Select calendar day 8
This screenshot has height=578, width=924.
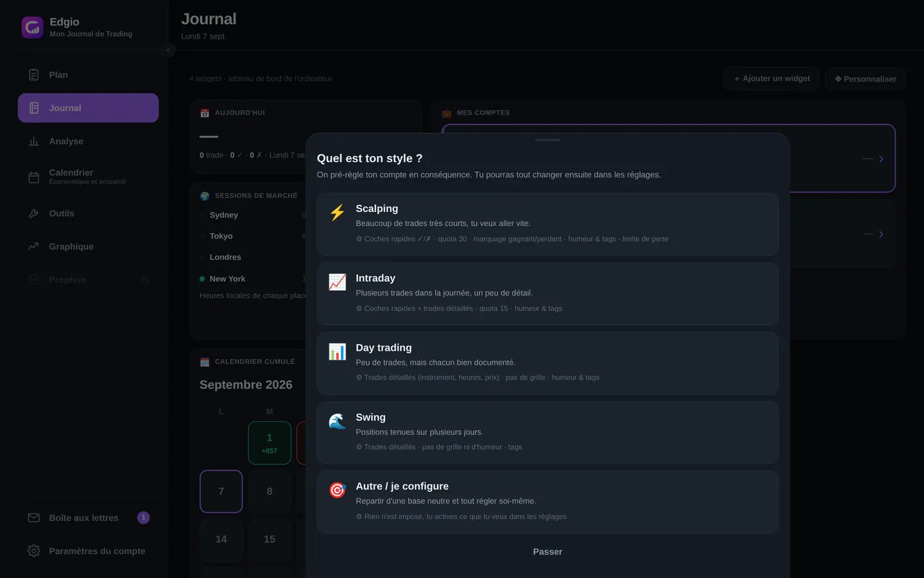[x=269, y=491]
